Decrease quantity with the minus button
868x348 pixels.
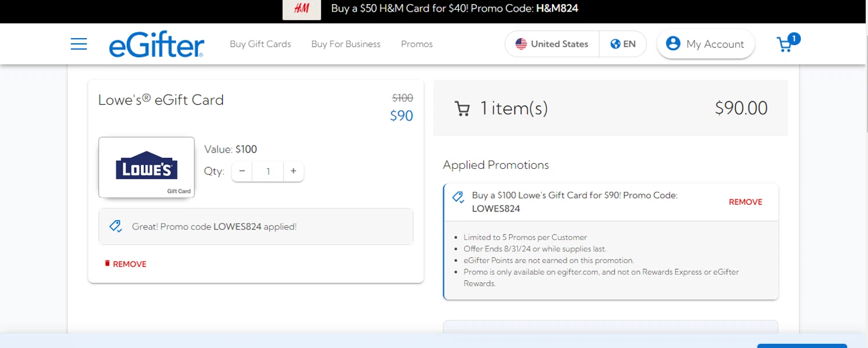[242, 171]
